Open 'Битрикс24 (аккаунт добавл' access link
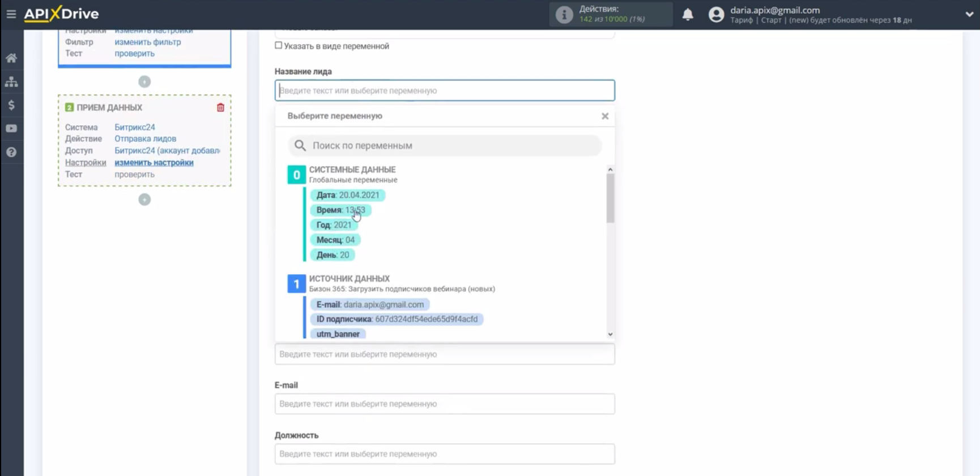980x476 pixels. 167,151
